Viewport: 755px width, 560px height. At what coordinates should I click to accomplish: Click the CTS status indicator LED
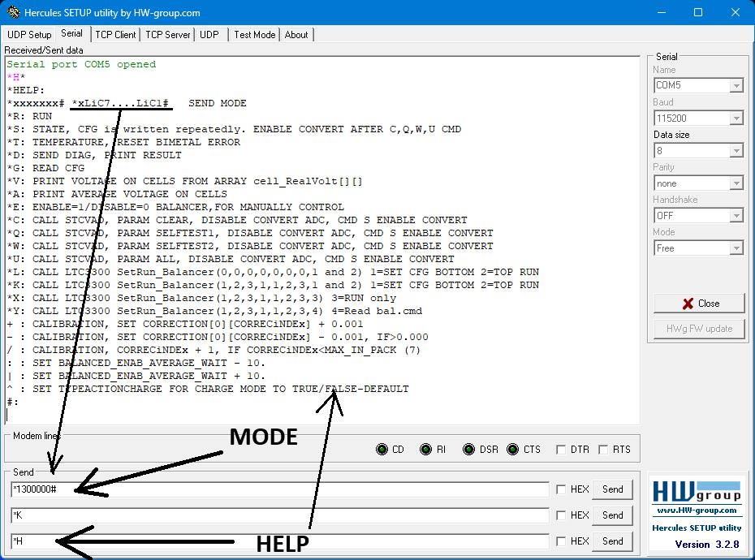(513, 450)
